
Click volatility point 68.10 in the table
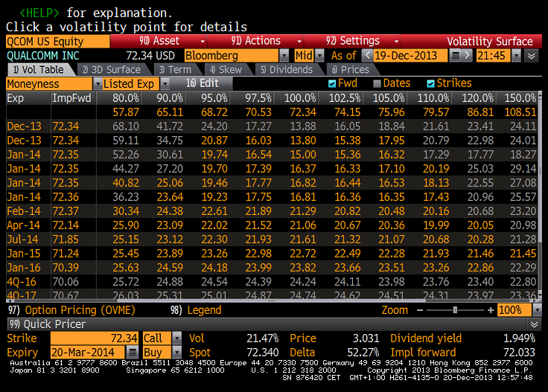click(126, 126)
